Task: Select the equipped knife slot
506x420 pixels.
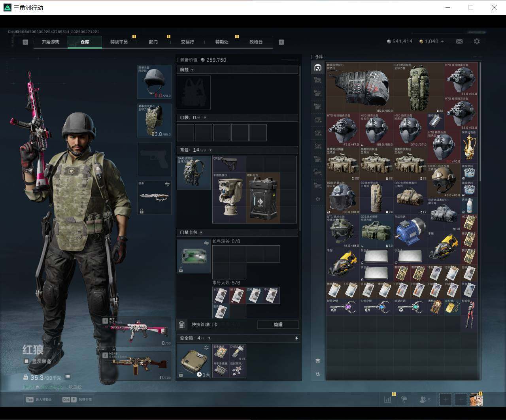Action: pos(154,198)
